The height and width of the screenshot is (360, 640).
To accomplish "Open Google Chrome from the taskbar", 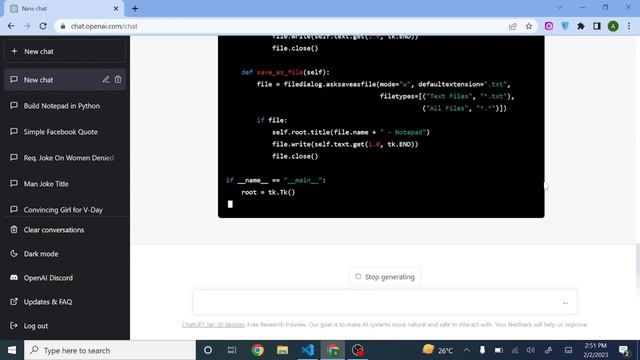I will coord(258,350).
